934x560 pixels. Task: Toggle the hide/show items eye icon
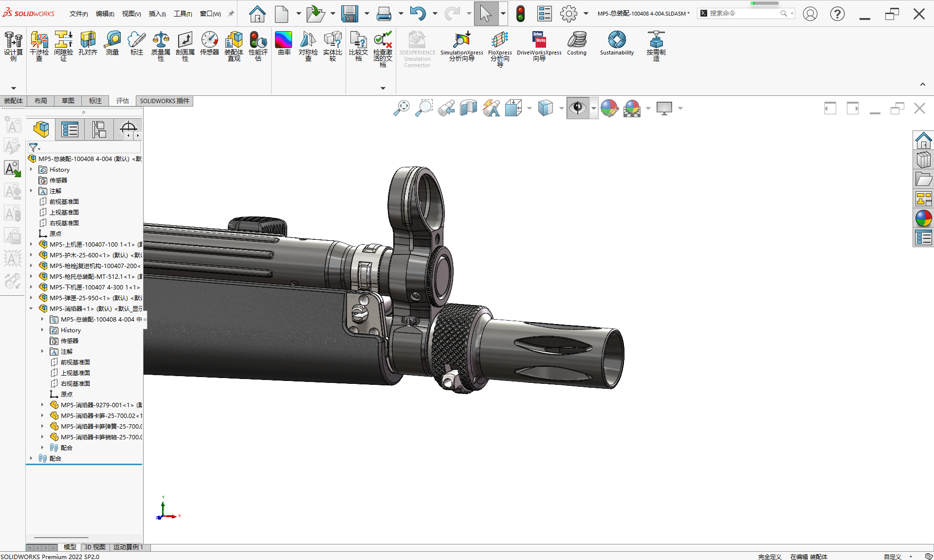point(578,108)
